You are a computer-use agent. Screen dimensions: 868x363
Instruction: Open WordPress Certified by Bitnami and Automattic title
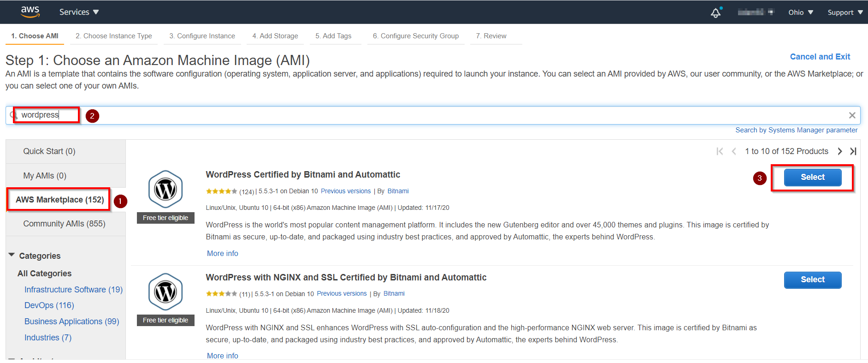click(x=303, y=175)
